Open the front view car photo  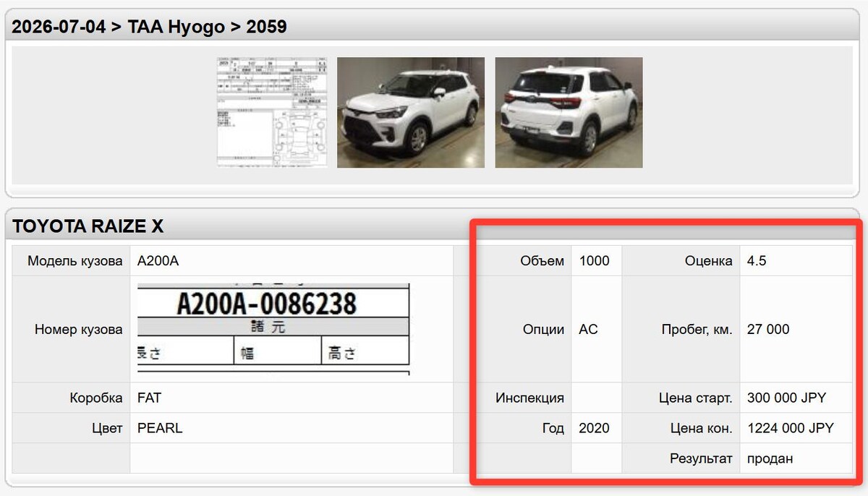411,113
